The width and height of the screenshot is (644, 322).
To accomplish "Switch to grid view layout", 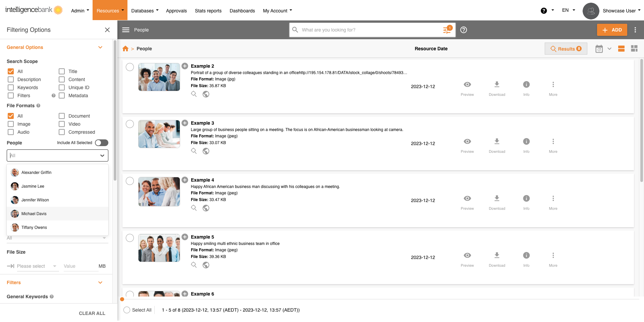I will 634,49.
